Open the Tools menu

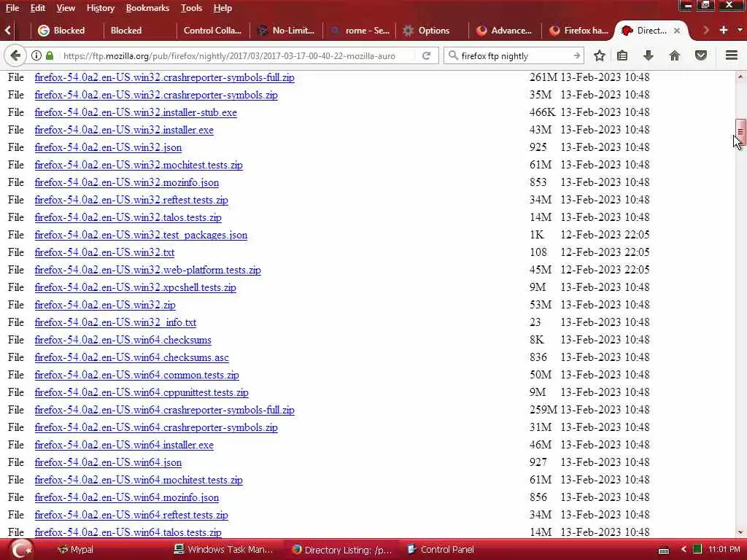[x=192, y=8]
